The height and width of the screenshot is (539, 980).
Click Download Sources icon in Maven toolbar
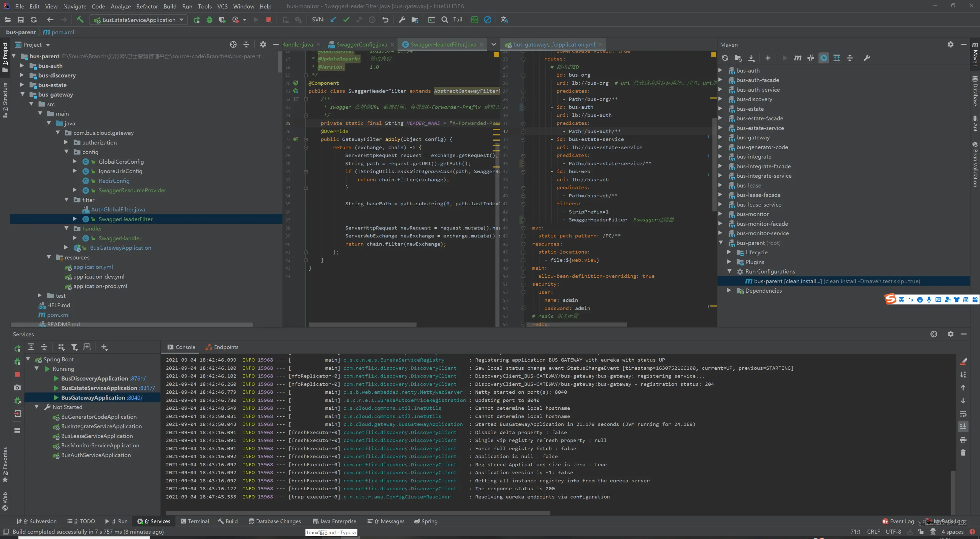pos(751,58)
